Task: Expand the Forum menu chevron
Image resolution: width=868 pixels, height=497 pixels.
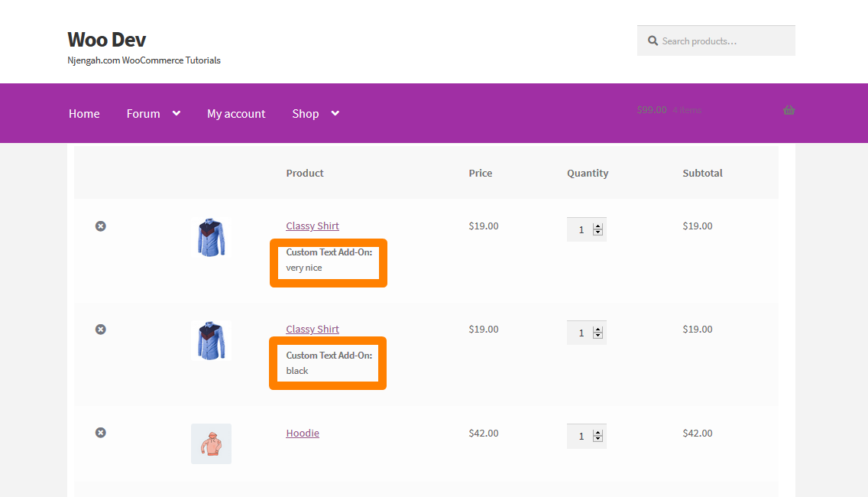Action: pyautogui.click(x=177, y=113)
